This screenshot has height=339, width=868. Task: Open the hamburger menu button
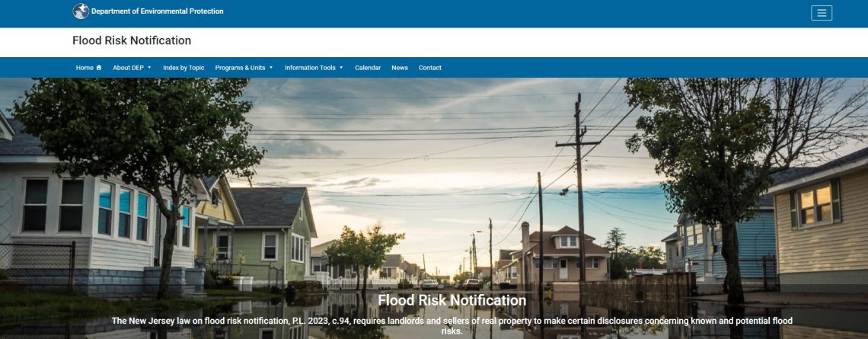822,13
